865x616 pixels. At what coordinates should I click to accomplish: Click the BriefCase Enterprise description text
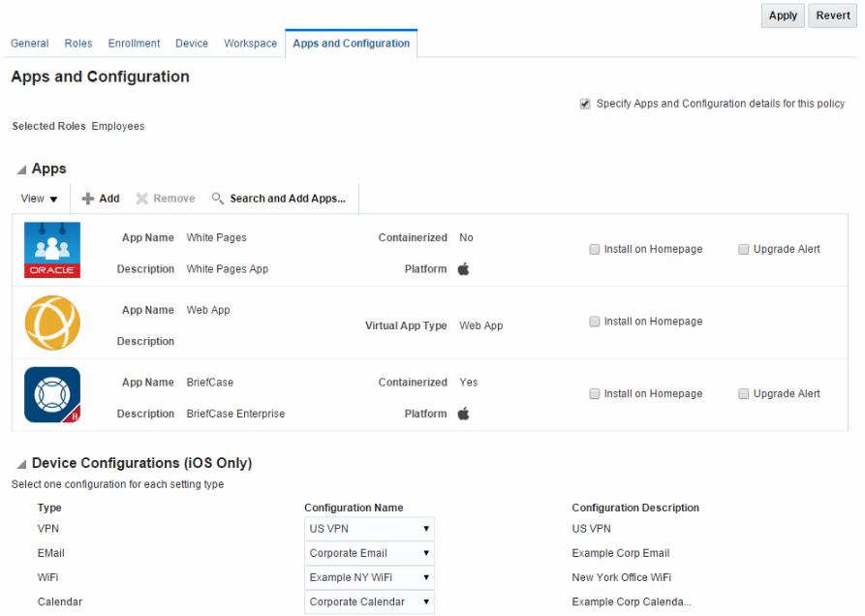[x=235, y=414]
